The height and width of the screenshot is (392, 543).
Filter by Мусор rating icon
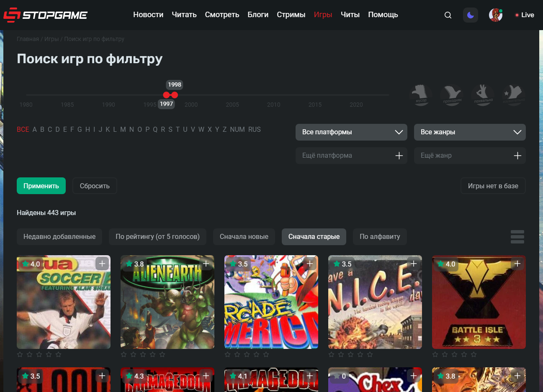pyautogui.click(x=421, y=95)
